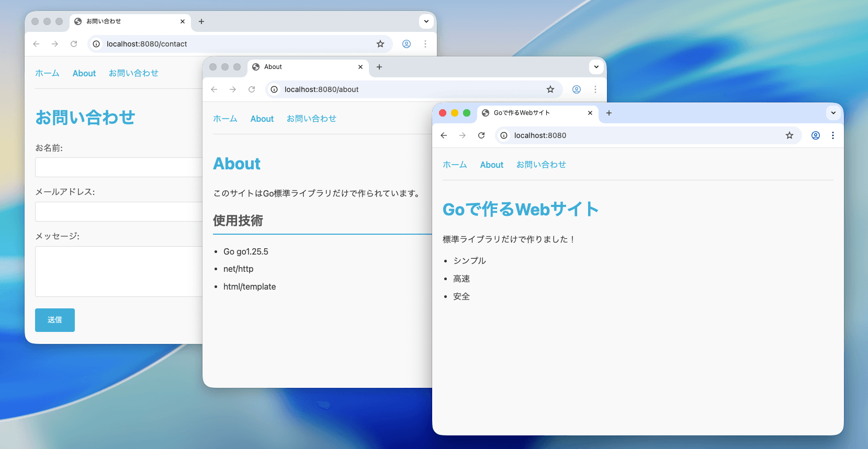Click site info icon beside localhost:8080 address
This screenshot has width=868, height=449.
(504, 135)
